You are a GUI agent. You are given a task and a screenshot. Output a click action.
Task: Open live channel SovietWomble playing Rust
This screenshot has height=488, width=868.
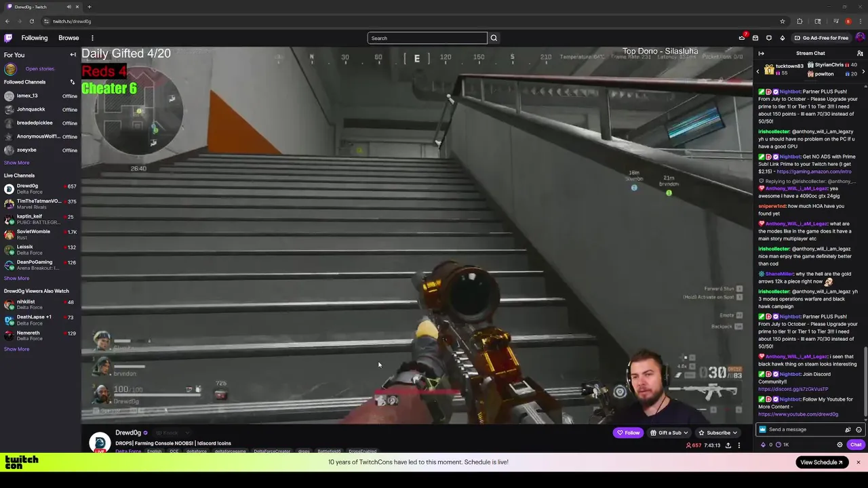40,235
